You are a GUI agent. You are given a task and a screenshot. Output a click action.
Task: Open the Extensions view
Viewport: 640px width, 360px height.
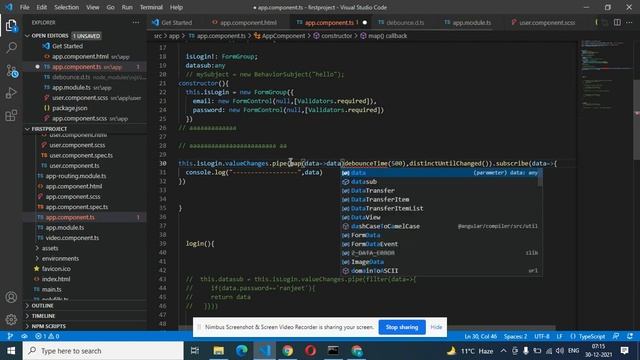(x=11, y=116)
